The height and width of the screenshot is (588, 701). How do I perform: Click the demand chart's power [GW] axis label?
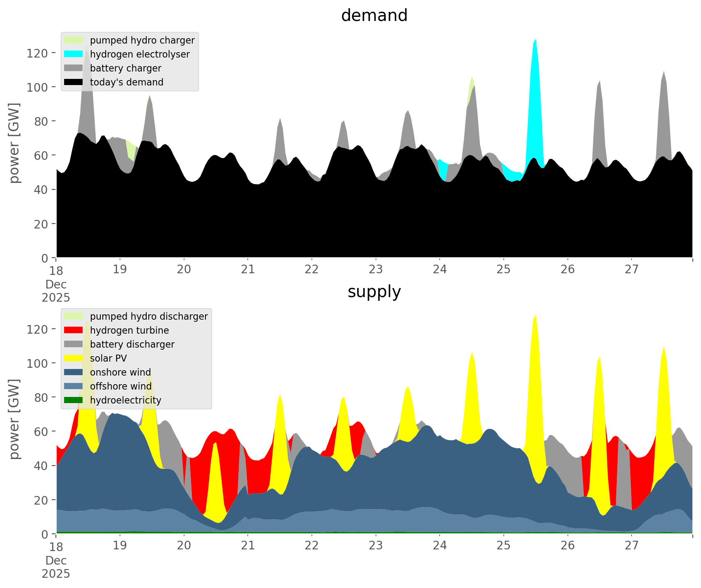tap(14, 143)
